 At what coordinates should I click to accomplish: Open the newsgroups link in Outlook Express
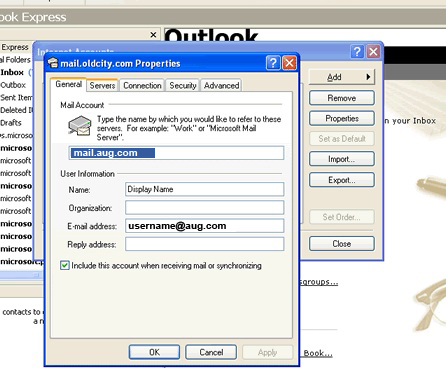point(319,282)
